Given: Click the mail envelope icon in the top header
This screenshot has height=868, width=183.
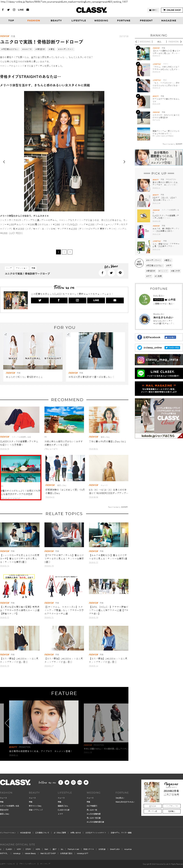Looking at the screenshot, I should click(x=28, y=10).
